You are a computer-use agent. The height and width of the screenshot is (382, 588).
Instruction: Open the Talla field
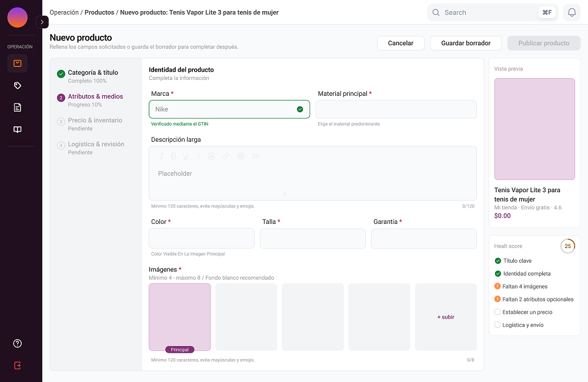tap(313, 239)
